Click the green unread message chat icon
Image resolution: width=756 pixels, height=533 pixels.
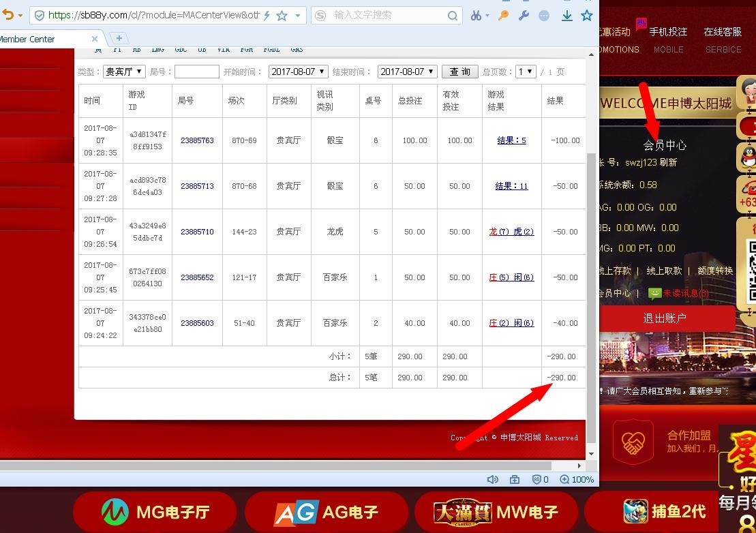pos(656,292)
